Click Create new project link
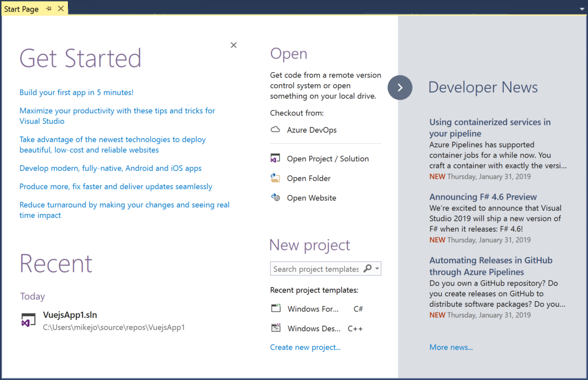 click(x=305, y=347)
